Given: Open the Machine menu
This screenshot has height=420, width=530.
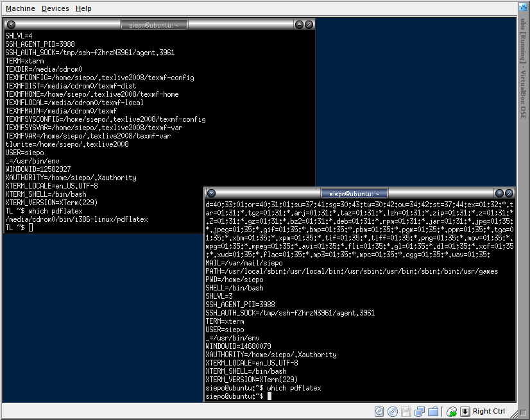Looking at the screenshot, I should (x=21, y=8).
